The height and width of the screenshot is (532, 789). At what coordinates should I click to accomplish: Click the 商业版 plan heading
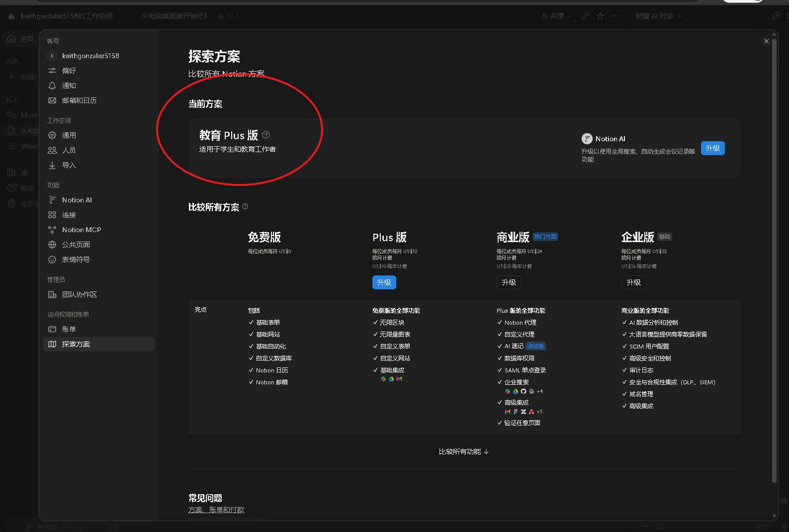[x=513, y=237]
